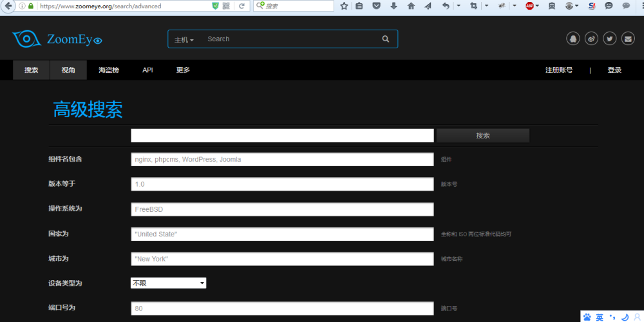This screenshot has width=644, height=322.
Task: Open ZoomEye Weibo social icon
Action: pyautogui.click(x=591, y=39)
